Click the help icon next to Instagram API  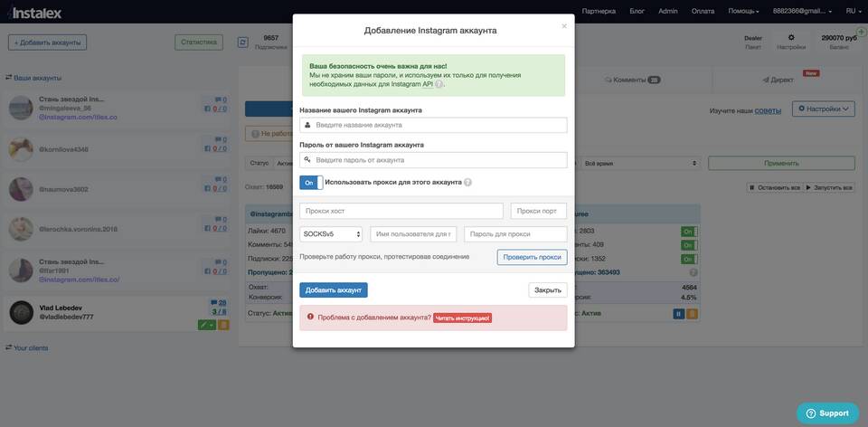(x=439, y=85)
